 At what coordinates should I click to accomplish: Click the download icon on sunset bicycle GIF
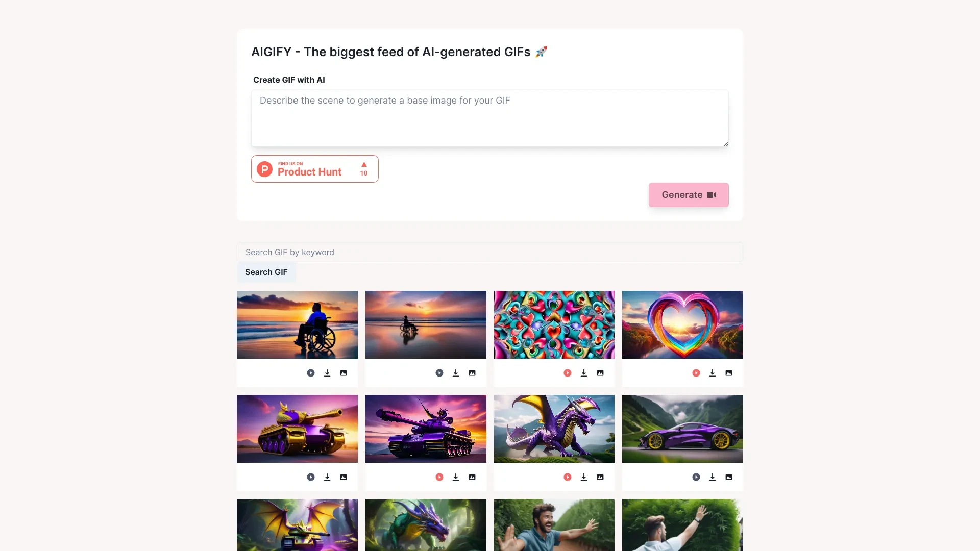click(456, 373)
